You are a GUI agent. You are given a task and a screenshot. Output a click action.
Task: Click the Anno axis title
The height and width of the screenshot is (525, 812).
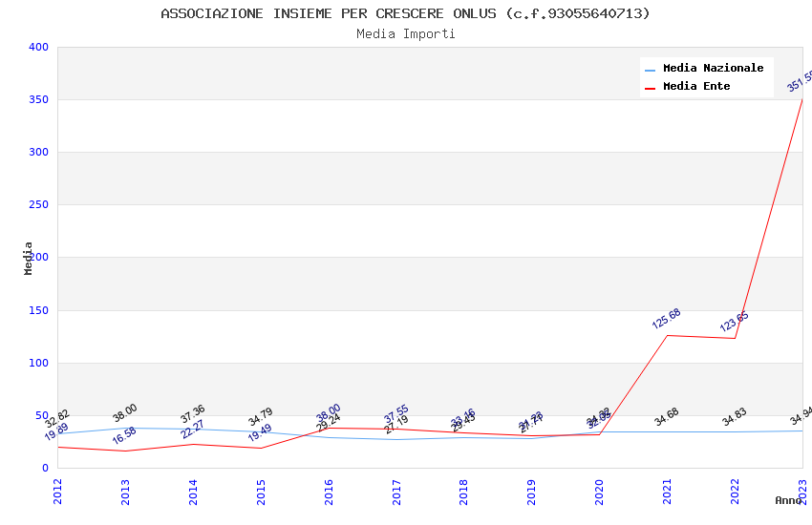[x=788, y=500]
